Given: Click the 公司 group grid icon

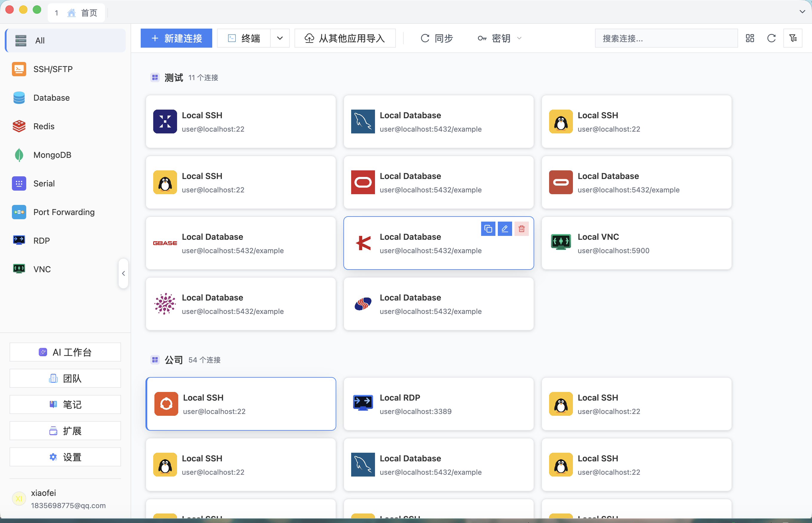Looking at the screenshot, I should tap(155, 360).
